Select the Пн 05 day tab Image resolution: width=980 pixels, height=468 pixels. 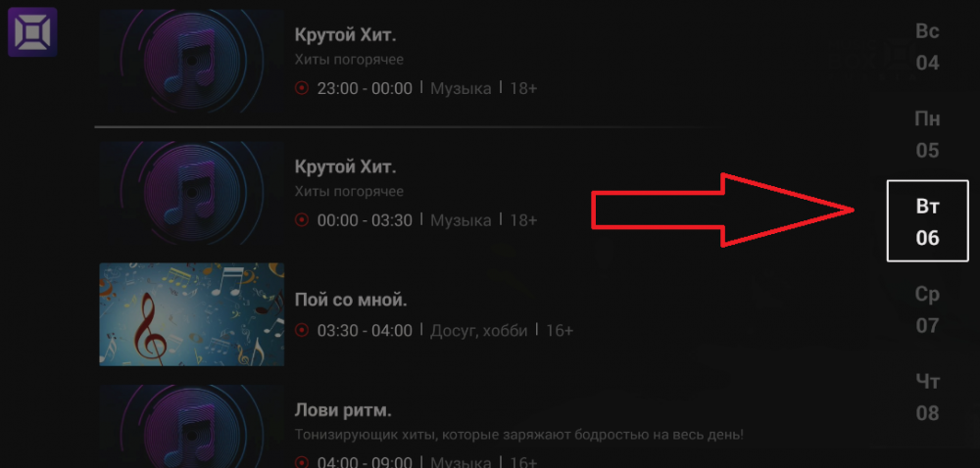coord(927,134)
